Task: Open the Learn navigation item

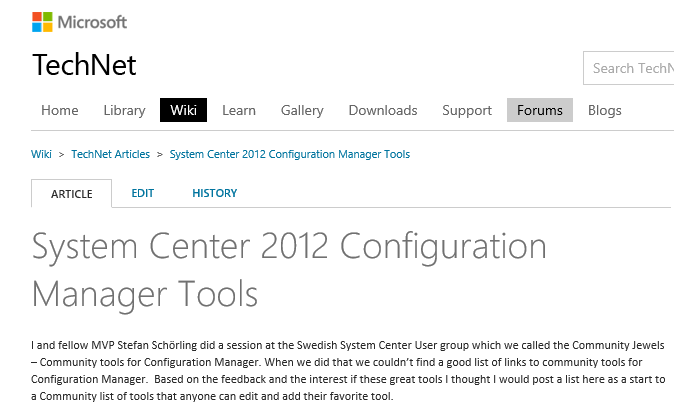Action: [x=239, y=110]
